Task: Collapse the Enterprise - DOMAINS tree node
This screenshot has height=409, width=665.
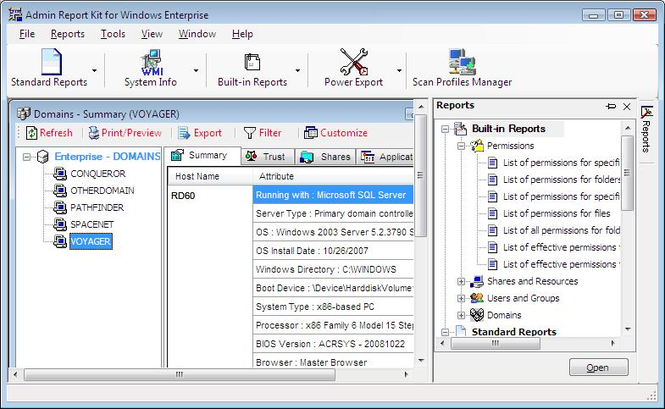Action: coord(27,157)
